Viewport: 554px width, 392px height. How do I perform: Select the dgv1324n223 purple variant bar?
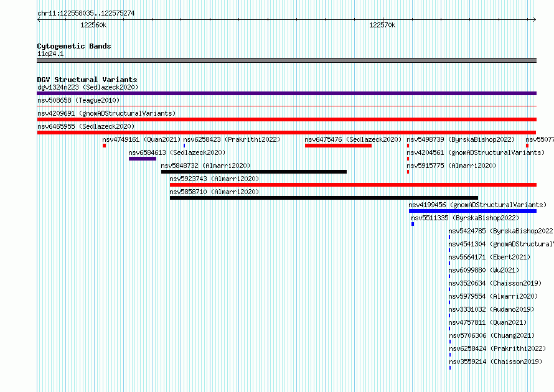[286, 93]
